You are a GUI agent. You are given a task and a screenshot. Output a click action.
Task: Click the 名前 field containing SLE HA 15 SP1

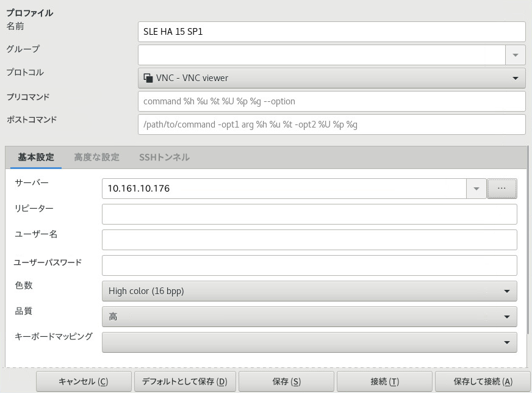coord(331,32)
